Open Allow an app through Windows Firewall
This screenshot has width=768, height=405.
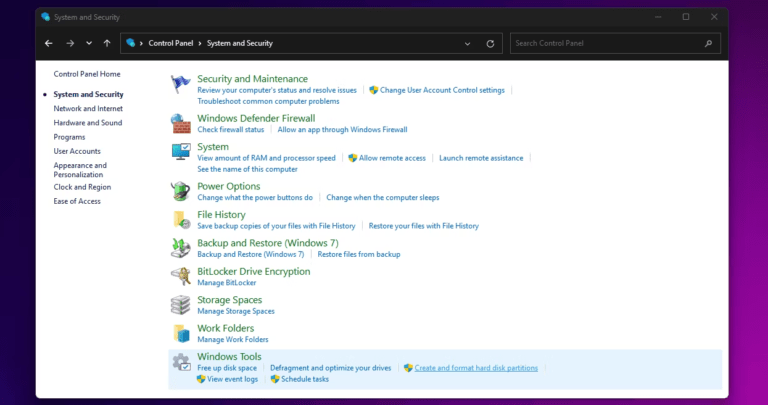342,129
